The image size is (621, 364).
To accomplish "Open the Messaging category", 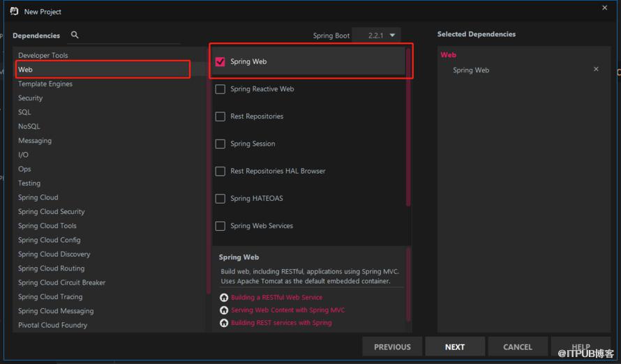I will click(110, 141).
